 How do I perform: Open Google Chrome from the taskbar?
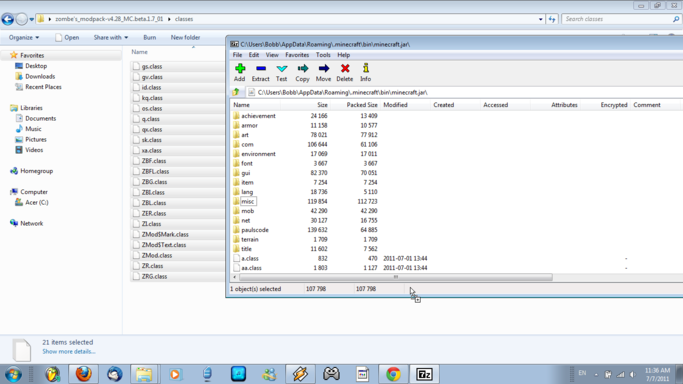pyautogui.click(x=393, y=374)
